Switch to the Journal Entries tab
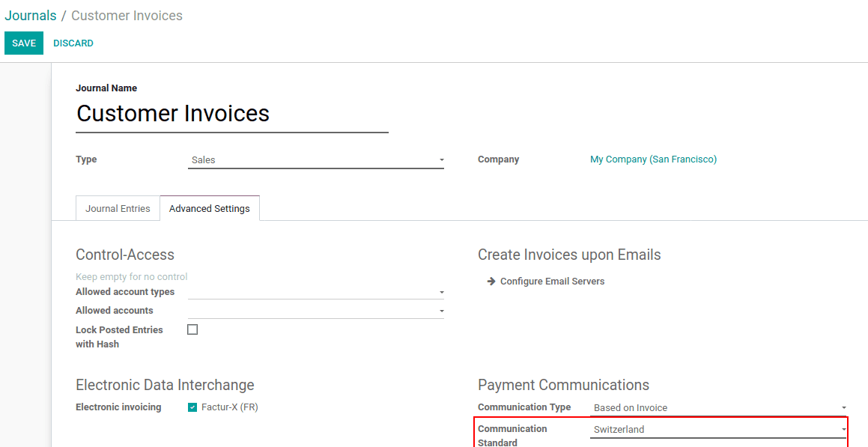 point(118,209)
